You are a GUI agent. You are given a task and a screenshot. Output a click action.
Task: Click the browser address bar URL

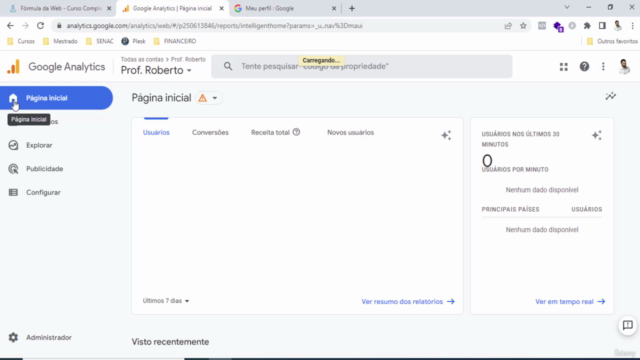pyautogui.click(x=214, y=26)
